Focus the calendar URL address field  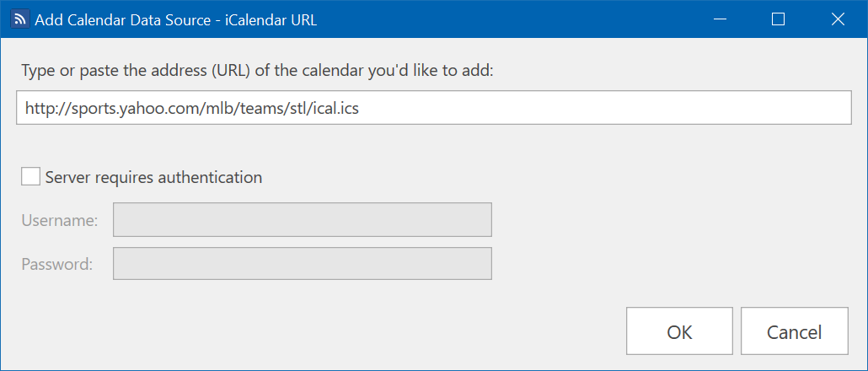[433, 108]
